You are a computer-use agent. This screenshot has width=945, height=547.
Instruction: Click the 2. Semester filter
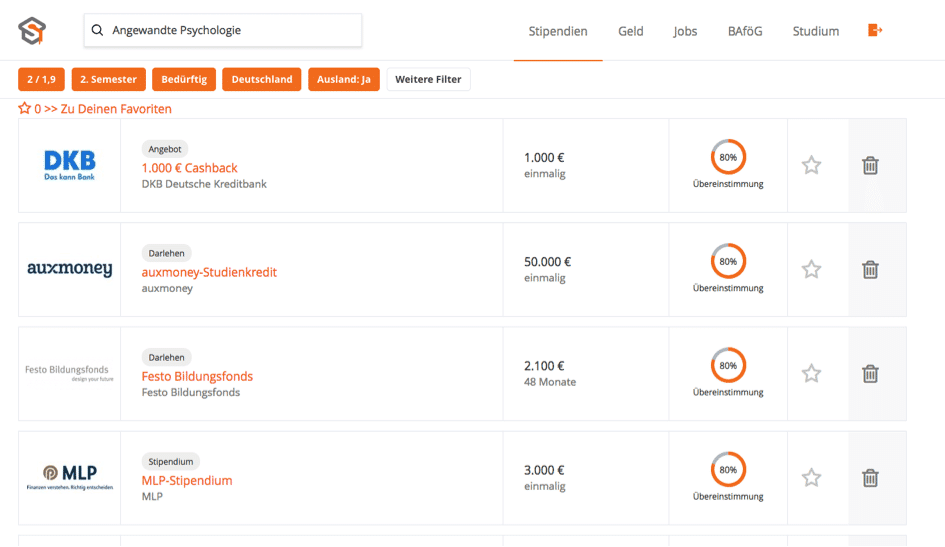tap(108, 79)
